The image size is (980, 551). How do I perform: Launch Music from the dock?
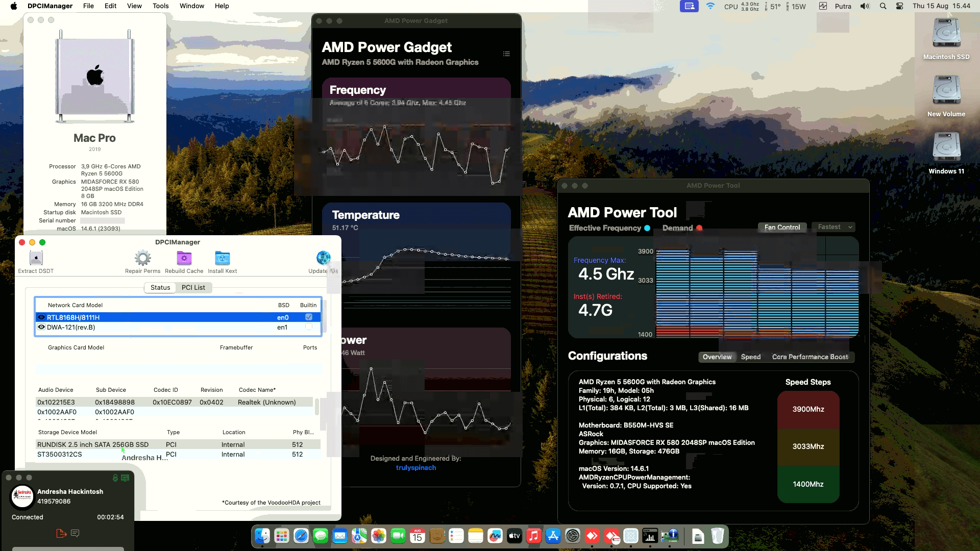(534, 536)
